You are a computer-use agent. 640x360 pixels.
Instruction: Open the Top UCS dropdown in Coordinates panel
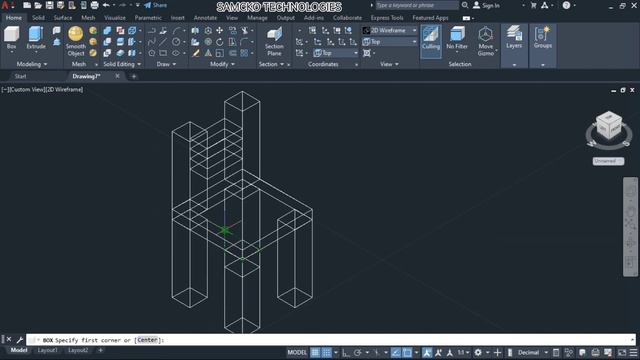click(336, 53)
